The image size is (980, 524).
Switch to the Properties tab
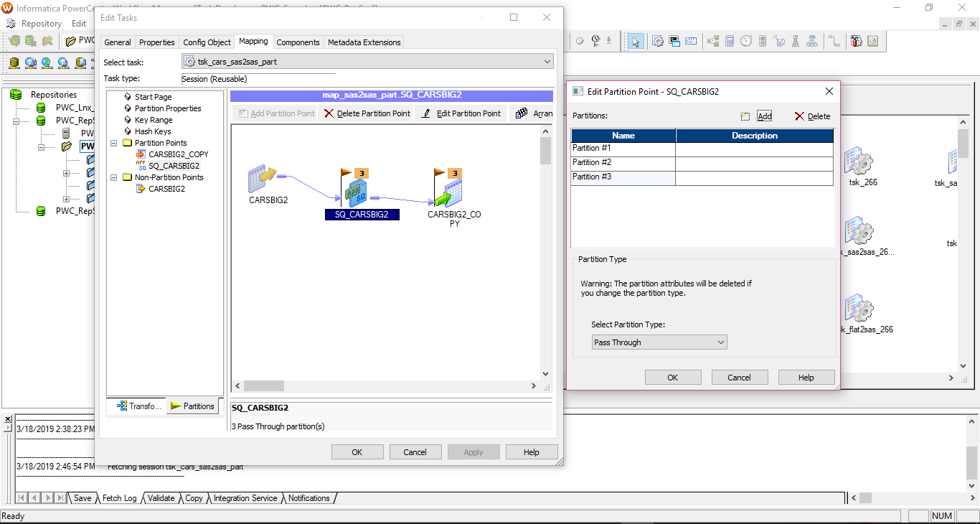(156, 42)
